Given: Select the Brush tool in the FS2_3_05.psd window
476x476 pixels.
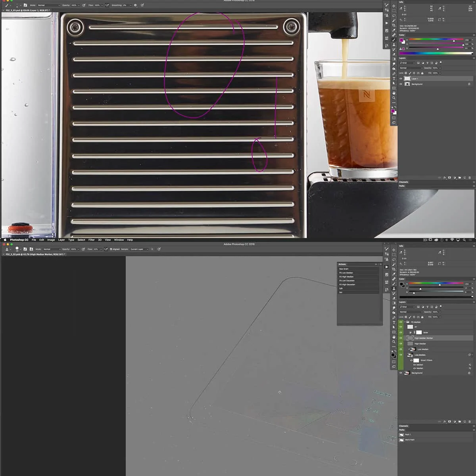Looking at the screenshot, I should coord(393,40).
